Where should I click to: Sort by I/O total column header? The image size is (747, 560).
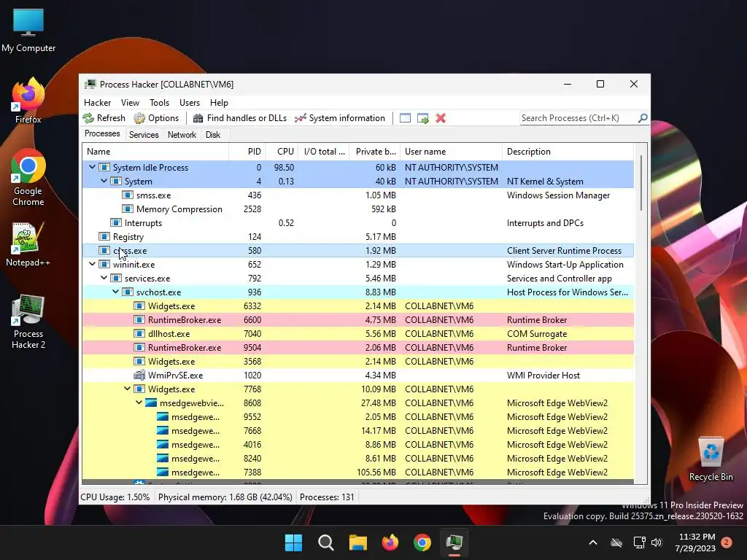click(324, 152)
